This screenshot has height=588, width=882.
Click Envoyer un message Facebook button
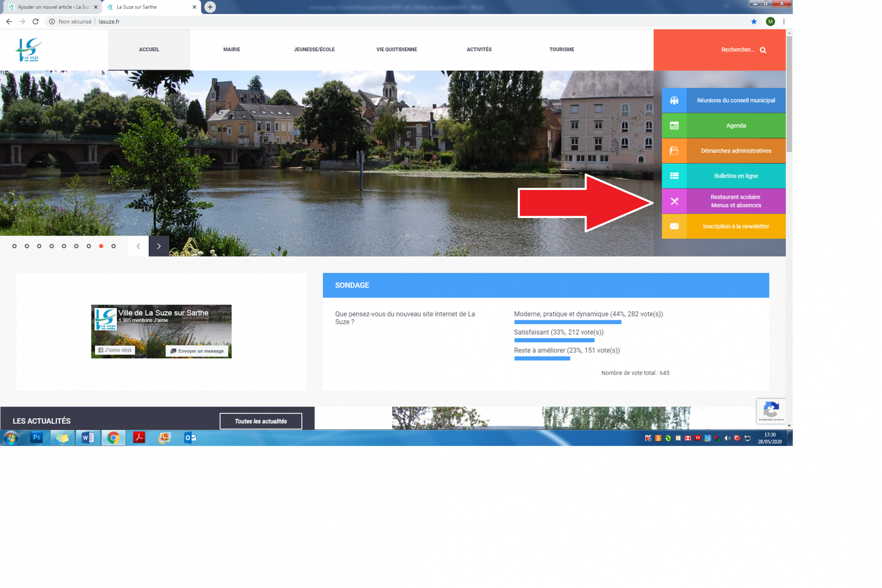click(197, 351)
